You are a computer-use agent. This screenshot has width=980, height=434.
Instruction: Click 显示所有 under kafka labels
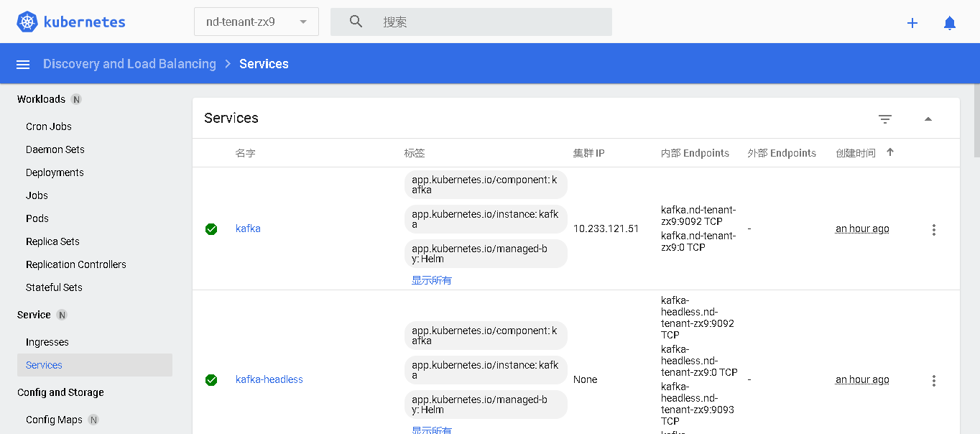(432, 280)
